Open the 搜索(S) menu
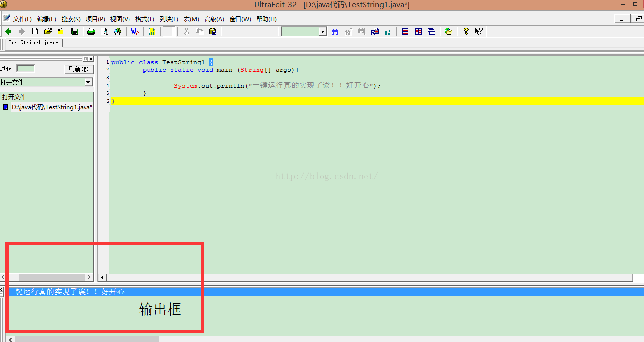Image resolution: width=644 pixels, height=342 pixels. pos(71,19)
